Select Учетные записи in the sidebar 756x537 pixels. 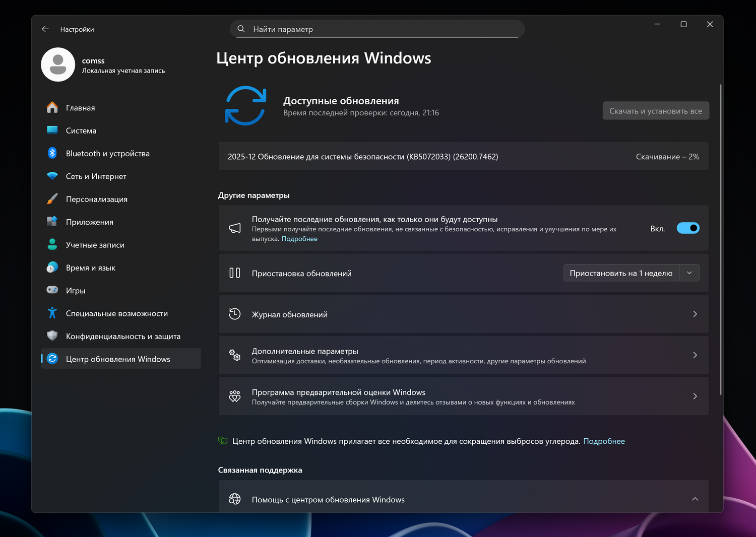coord(121,245)
